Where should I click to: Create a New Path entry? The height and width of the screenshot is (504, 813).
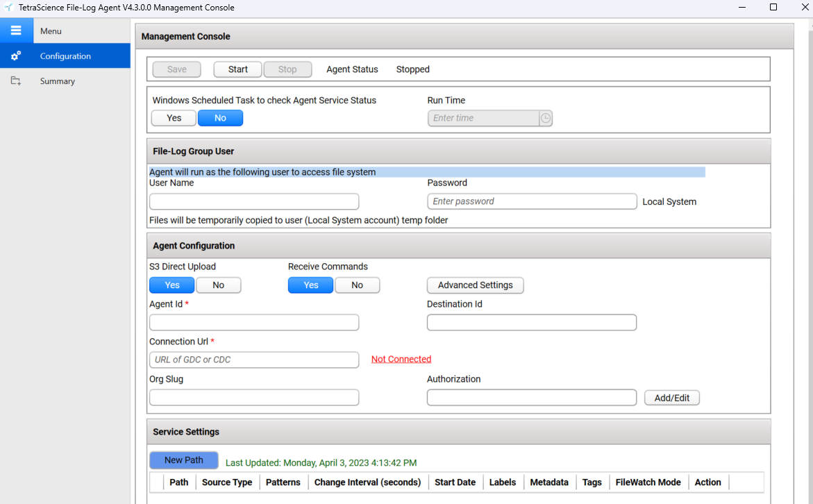tap(183, 460)
